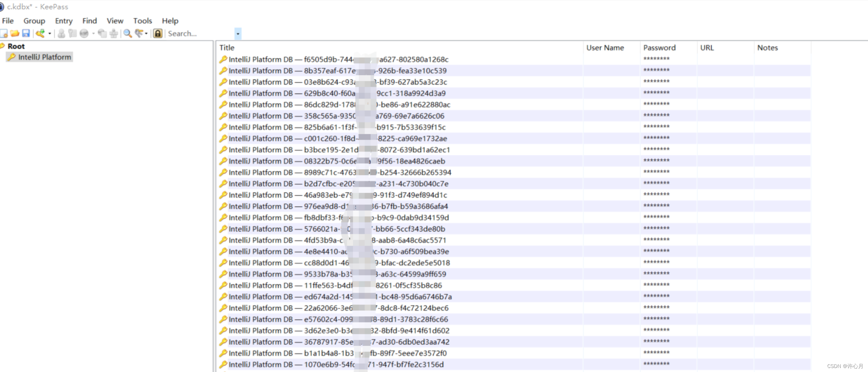Sort by User Name column header
Viewport: 868px width, 372px height.
612,48
